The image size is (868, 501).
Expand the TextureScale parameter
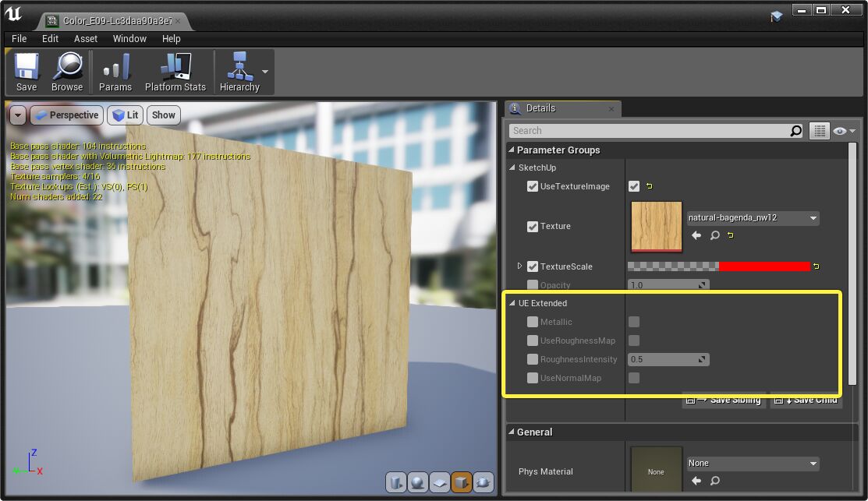pos(520,266)
